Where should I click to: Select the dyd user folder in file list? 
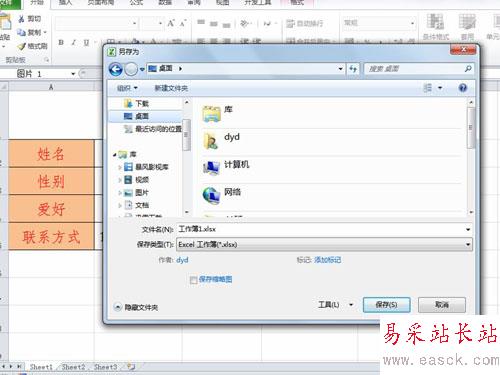pos(211,141)
